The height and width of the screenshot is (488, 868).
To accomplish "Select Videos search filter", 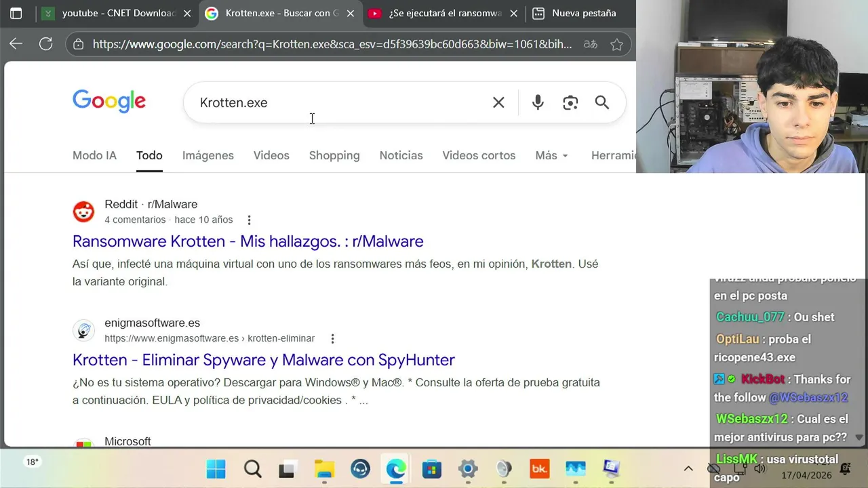I will click(x=271, y=155).
